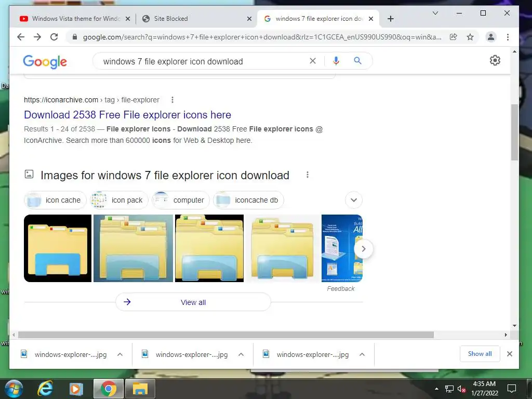Open network status in system tray

449,389
